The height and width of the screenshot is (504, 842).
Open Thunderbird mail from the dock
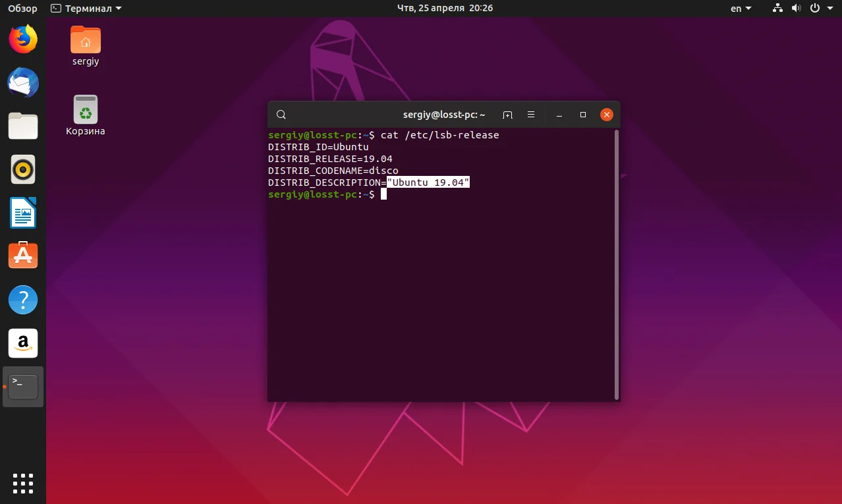23,83
